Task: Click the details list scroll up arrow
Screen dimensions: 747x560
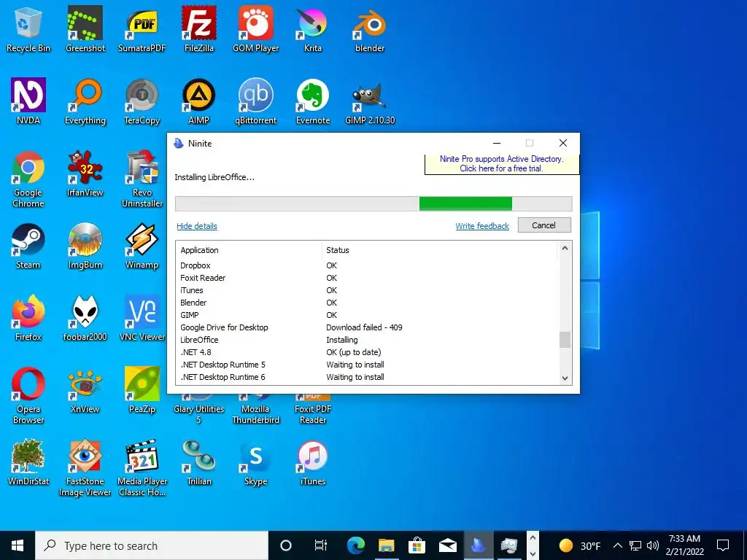Action: pyautogui.click(x=565, y=248)
